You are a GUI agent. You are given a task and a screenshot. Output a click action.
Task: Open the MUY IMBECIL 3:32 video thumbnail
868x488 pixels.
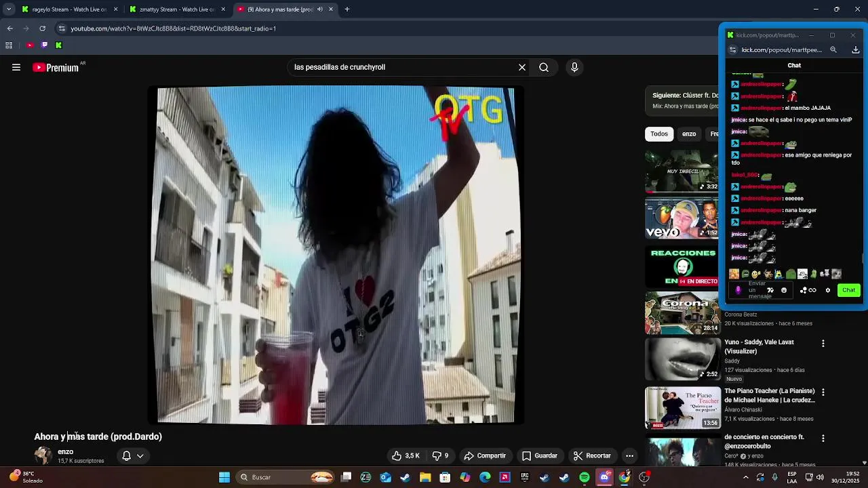tap(682, 171)
